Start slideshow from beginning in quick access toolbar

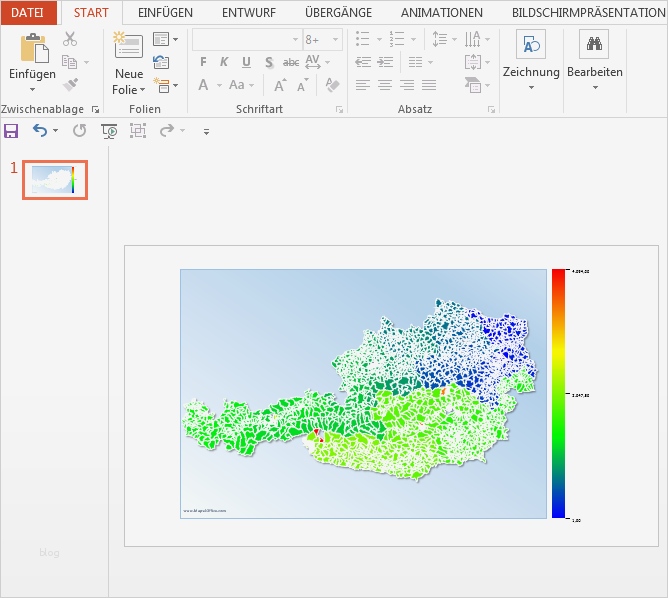tap(109, 130)
